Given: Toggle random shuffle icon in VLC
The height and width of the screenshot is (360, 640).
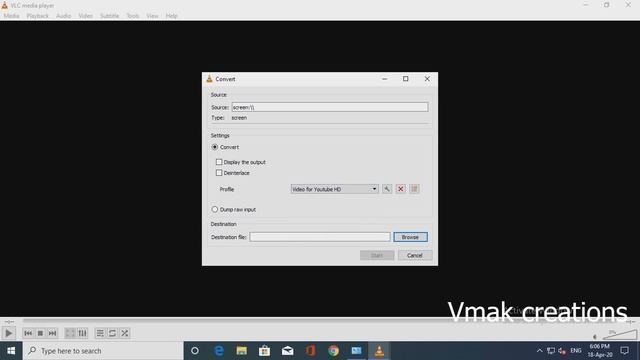Looking at the screenshot, I should click(x=124, y=333).
